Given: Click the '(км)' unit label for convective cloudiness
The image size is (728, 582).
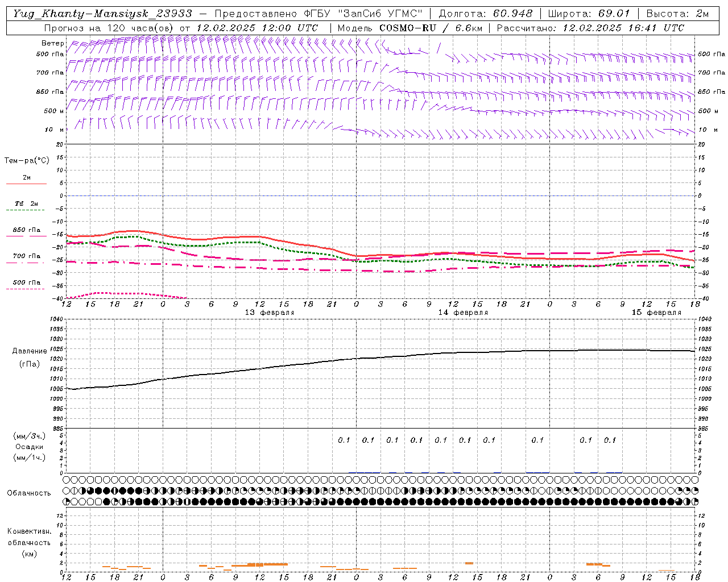Looking at the screenshot, I should pyautogui.click(x=29, y=554).
